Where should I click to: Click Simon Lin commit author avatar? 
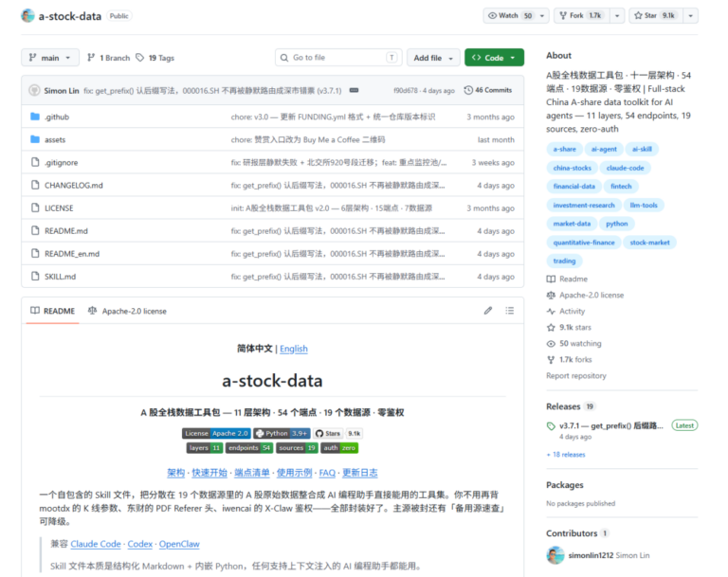[34, 90]
